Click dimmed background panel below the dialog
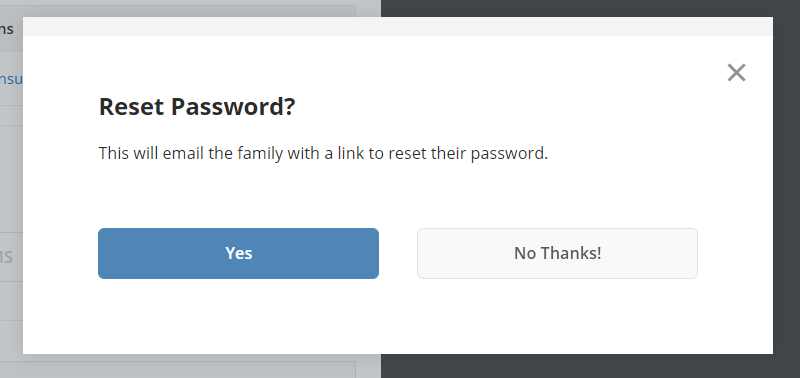Screen dimensions: 800x378 [190, 366]
